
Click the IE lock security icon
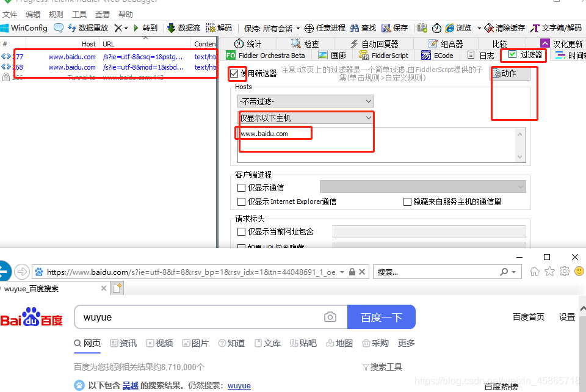[x=352, y=272]
